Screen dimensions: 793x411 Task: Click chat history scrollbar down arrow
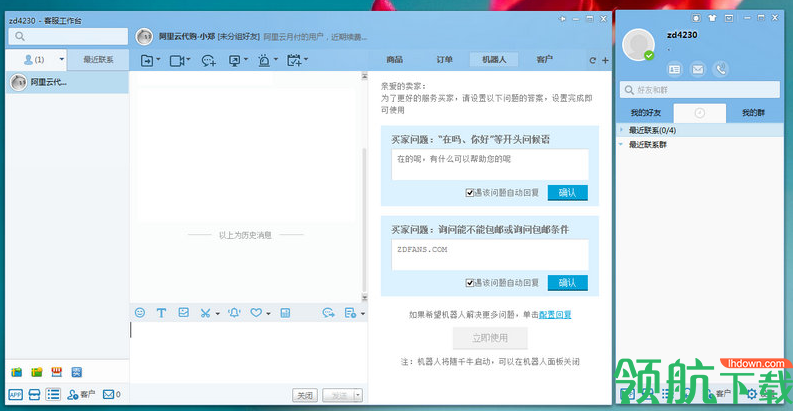pyautogui.click(x=364, y=298)
